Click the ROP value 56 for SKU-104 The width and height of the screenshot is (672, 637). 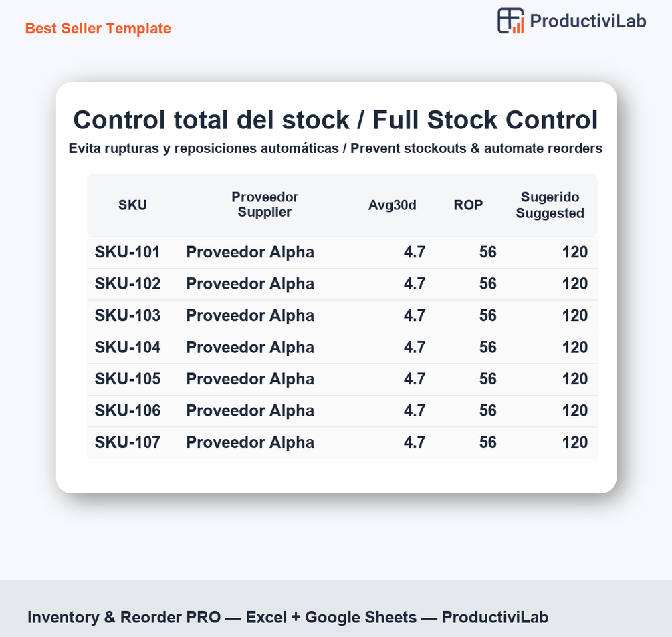coord(487,348)
